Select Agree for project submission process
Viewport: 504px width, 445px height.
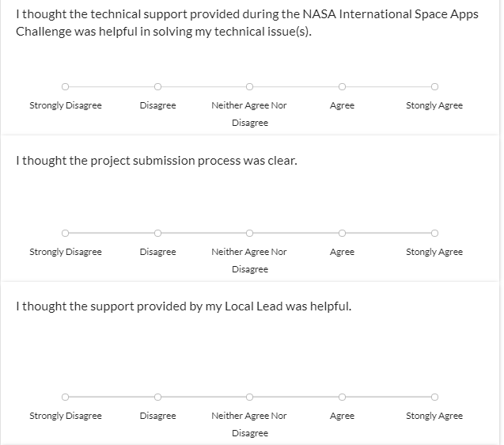(342, 233)
